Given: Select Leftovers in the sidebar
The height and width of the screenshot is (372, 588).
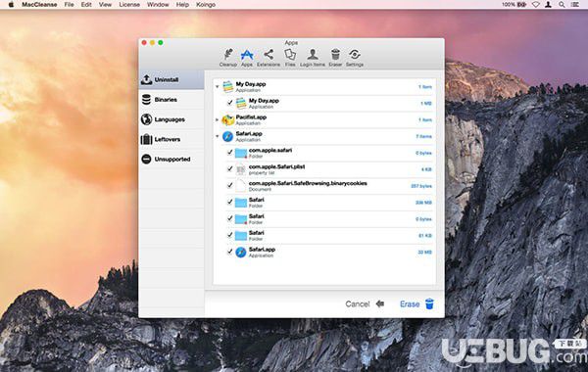Looking at the screenshot, I should pyautogui.click(x=171, y=139).
